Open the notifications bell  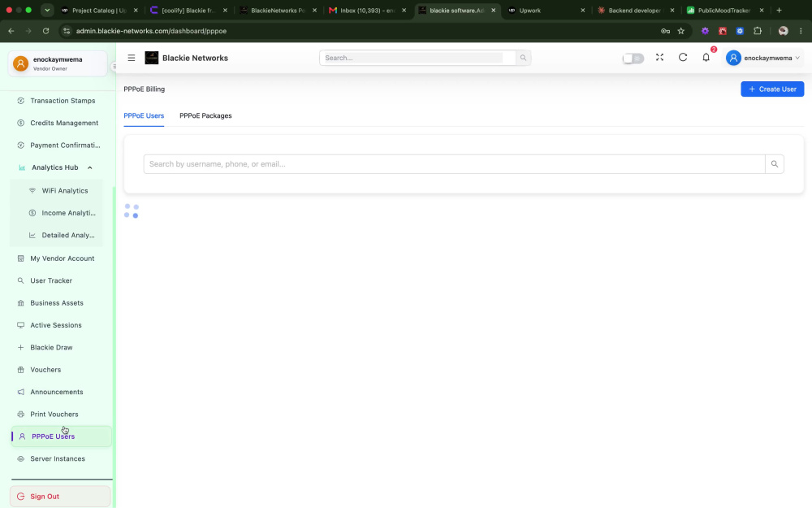pos(706,58)
